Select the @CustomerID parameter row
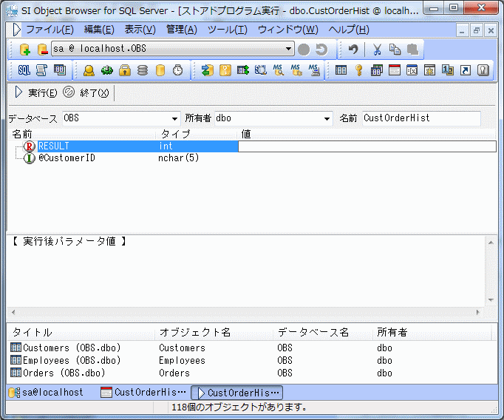Screen dimensions: 504x420 [x=67, y=158]
